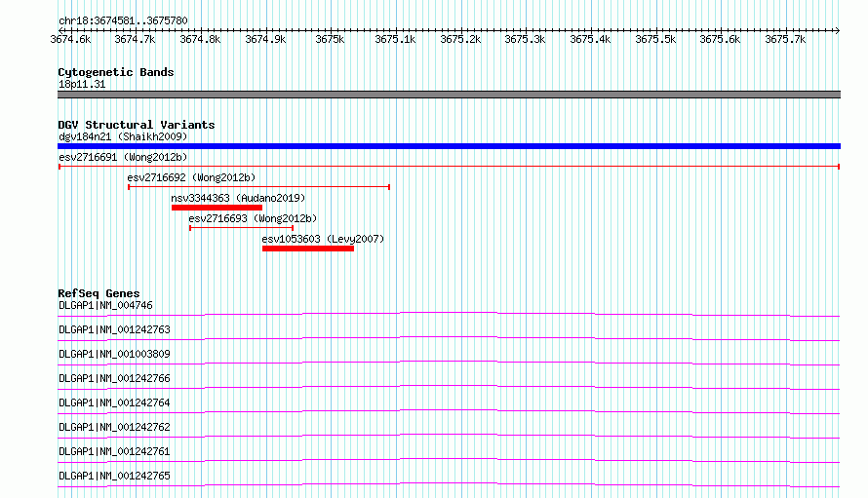This screenshot has height=498, width=868.
Task: Click the magenta NM_004746 intron line
Action: pyautogui.click(x=449, y=313)
